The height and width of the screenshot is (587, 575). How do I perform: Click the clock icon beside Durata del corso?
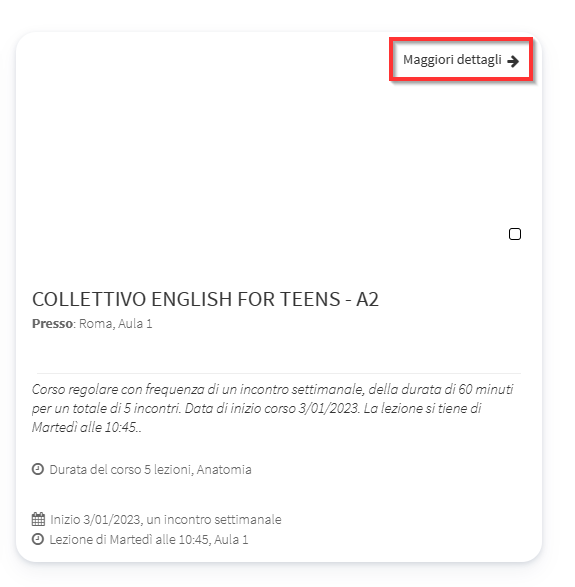(38, 469)
